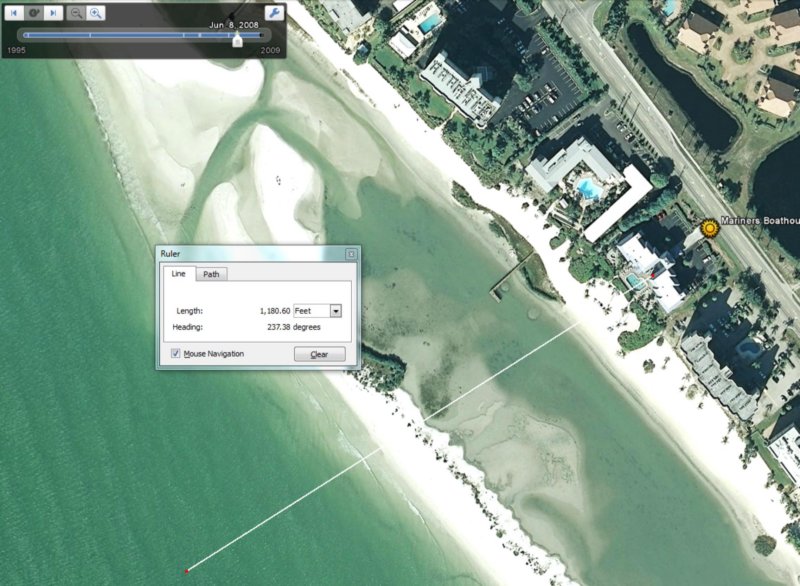Zoom out the historical timeline range
This screenshot has width=800, height=586.
76,13
